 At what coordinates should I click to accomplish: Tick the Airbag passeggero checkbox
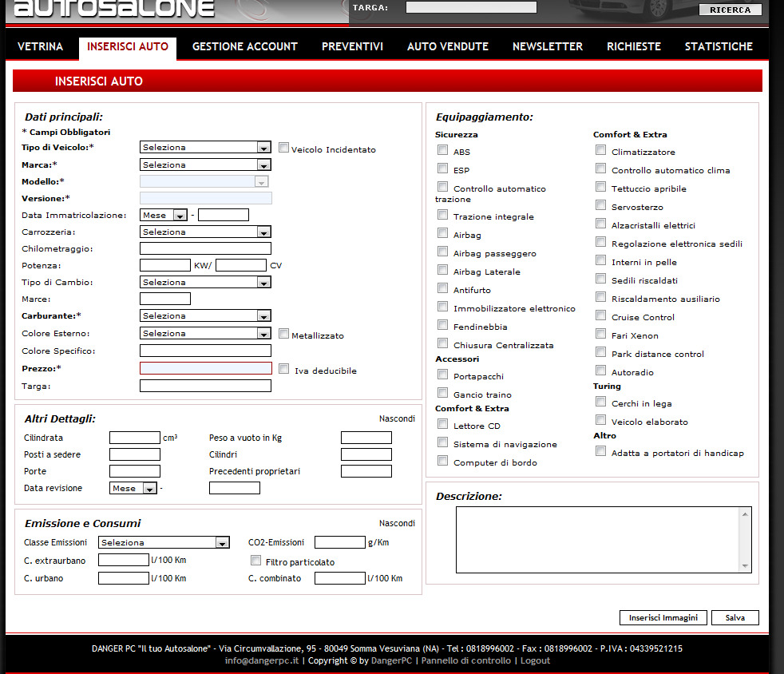pos(442,251)
